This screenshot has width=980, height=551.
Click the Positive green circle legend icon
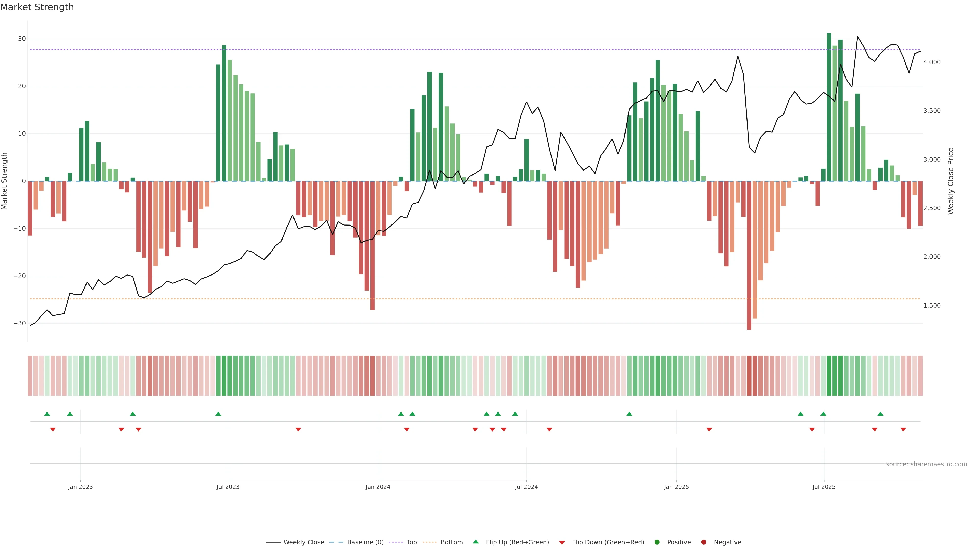tap(657, 542)
